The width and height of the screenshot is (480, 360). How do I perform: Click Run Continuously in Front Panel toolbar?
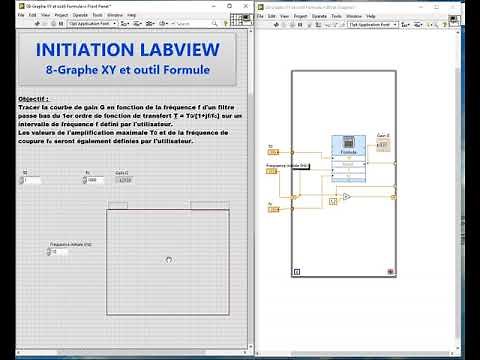pyautogui.click(x=45, y=24)
